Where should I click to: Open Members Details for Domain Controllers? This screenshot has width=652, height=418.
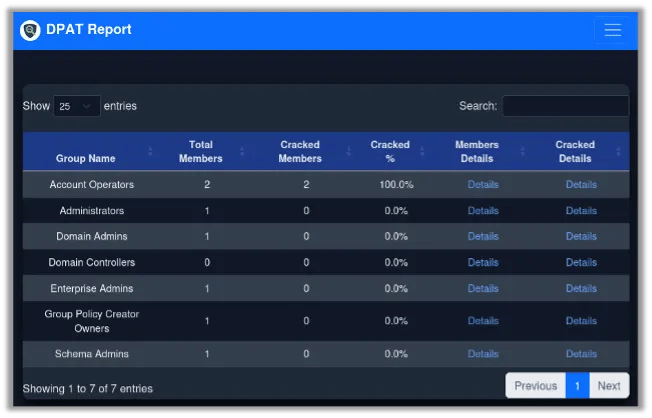[x=483, y=262]
